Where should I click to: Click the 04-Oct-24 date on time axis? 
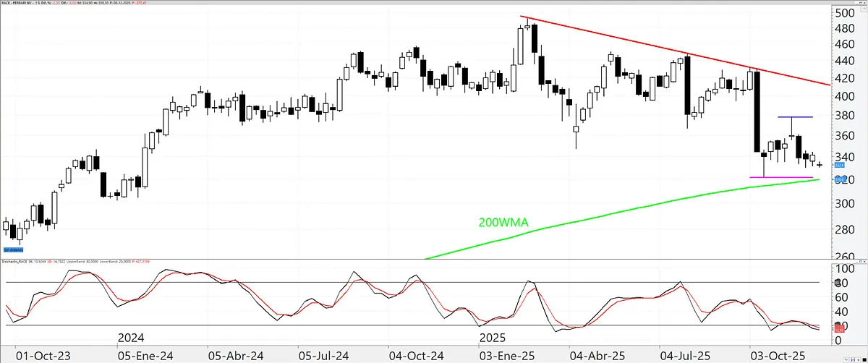tap(415, 355)
